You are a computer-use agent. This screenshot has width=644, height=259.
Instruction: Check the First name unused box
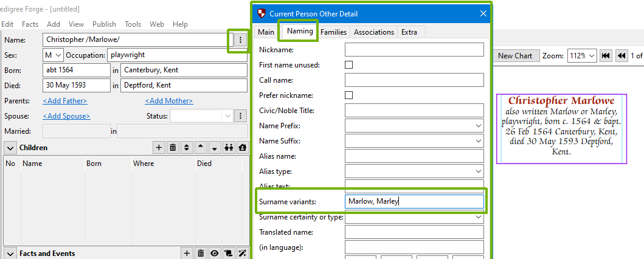point(349,64)
